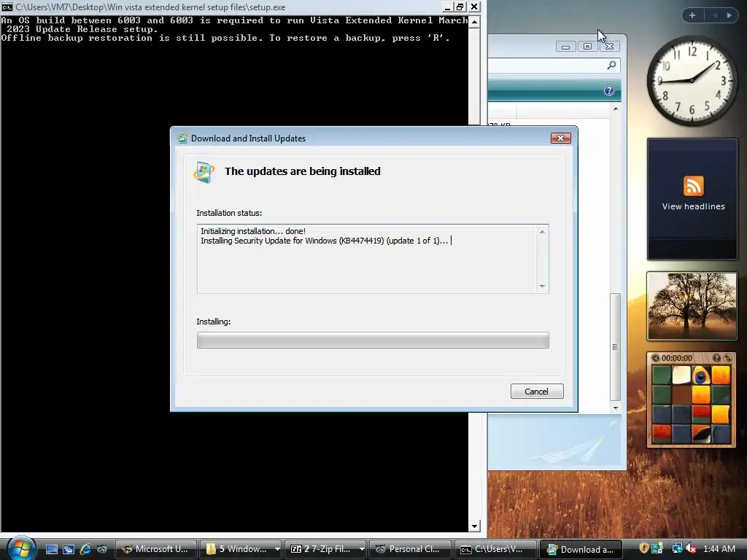Click Download a... taskbar button
This screenshot has width=747, height=560.
click(580, 549)
